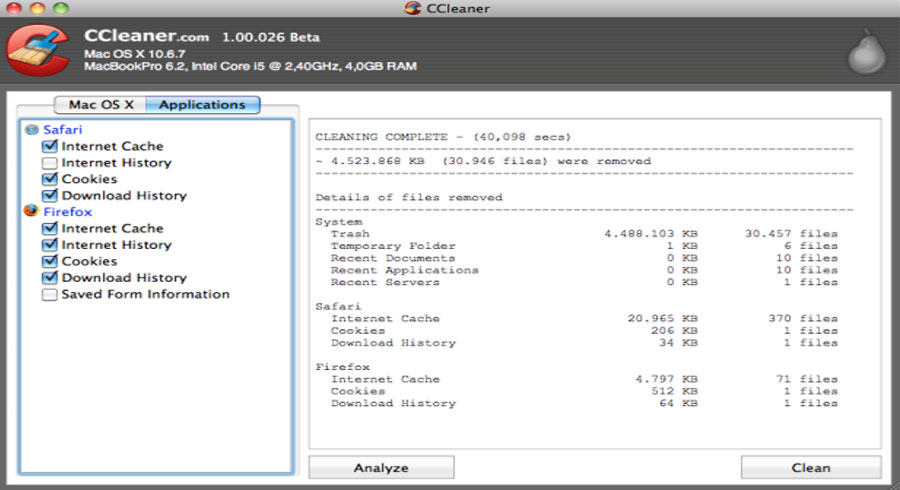Click the '71 files' value
Image resolution: width=900 pixels, height=490 pixels.
806,379
